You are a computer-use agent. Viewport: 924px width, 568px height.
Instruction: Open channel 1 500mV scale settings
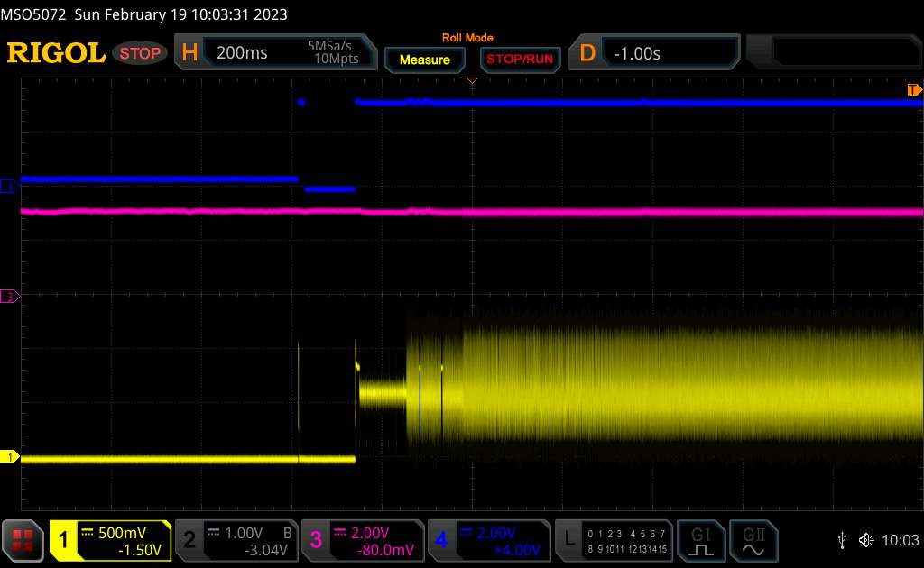(x=123, y=533)
